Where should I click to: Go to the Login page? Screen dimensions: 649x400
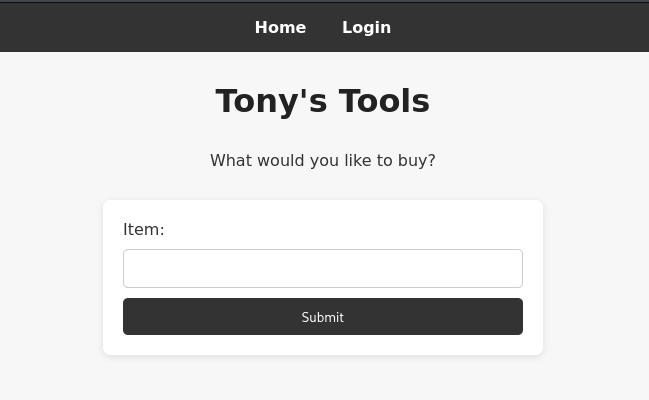click(366, 27)
